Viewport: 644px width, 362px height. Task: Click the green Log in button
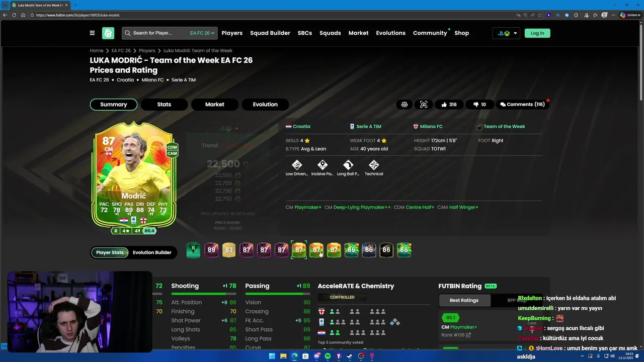(x=537, y=33)
